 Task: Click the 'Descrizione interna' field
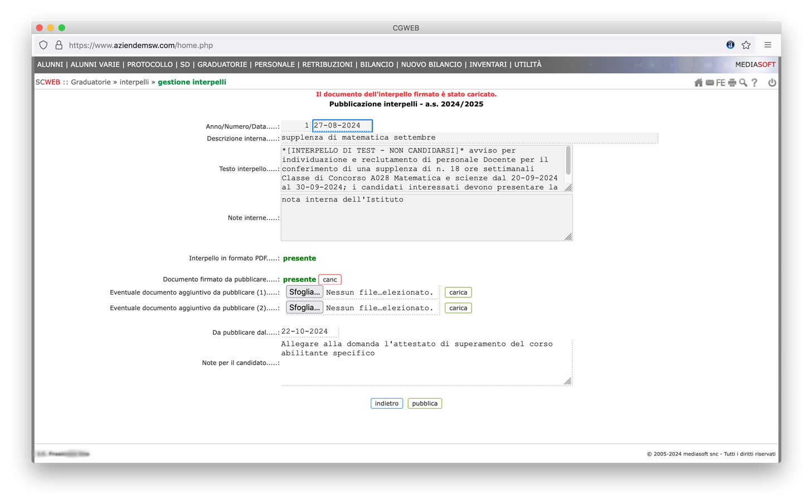pos(469,138)
